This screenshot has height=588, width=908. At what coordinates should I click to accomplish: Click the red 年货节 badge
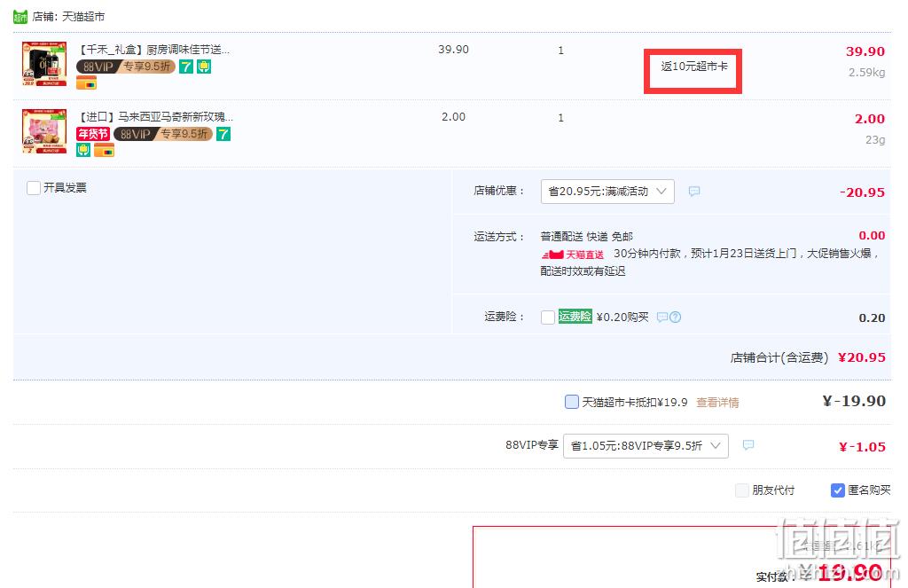[92, 134]
